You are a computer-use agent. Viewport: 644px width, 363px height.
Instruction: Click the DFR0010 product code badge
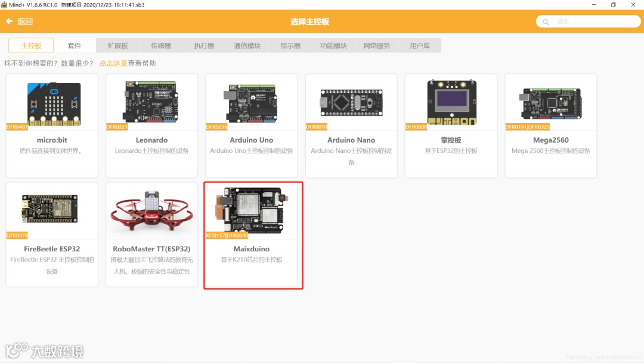click(316, 127)
